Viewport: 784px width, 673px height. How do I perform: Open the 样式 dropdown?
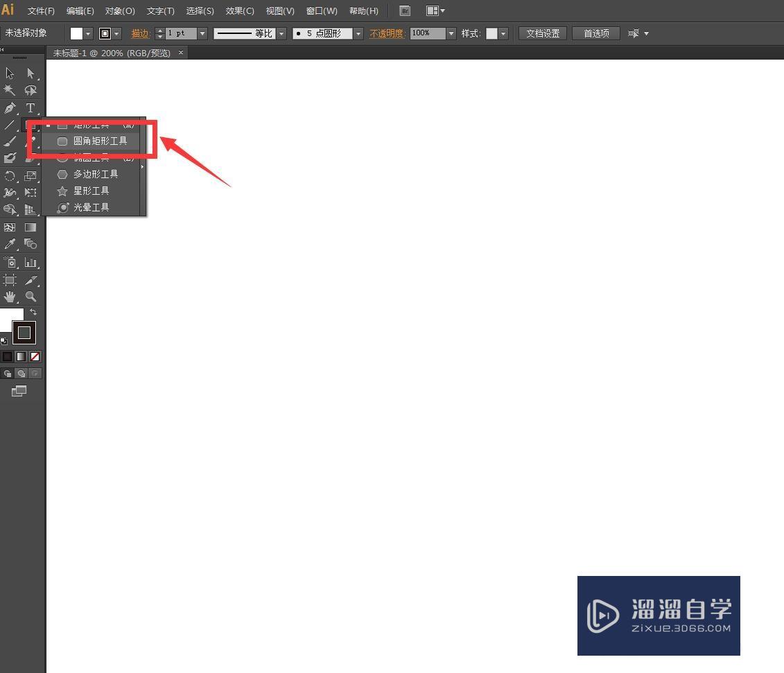505,33
